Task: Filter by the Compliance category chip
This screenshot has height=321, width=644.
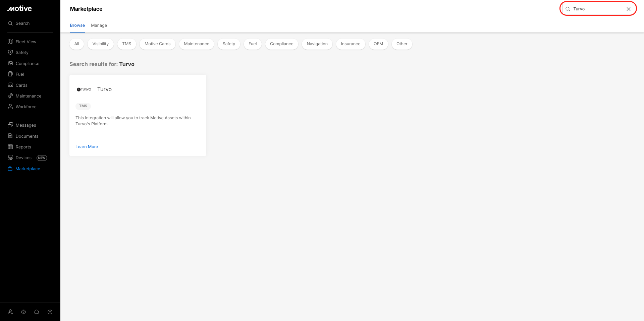Action: [x=282, y=44]
